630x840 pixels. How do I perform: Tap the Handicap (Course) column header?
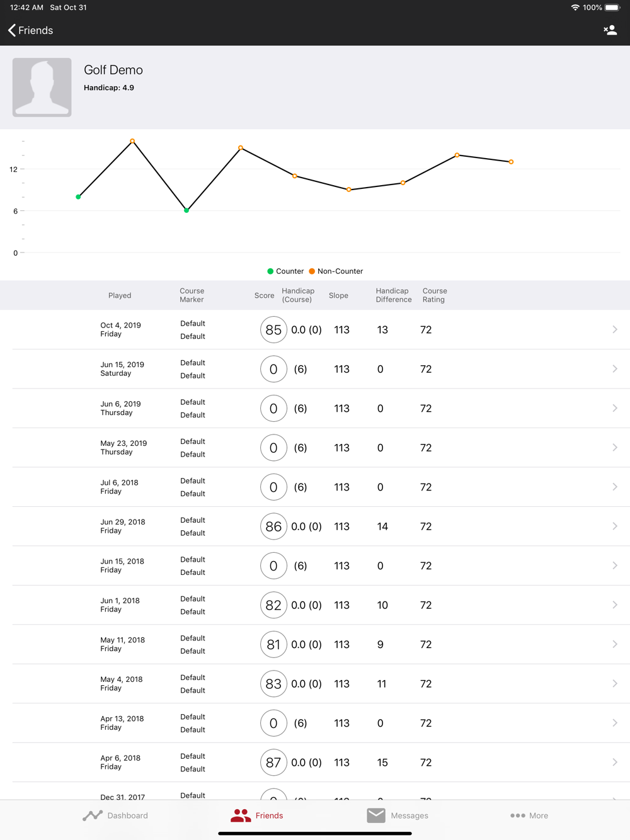click(297, 295)
